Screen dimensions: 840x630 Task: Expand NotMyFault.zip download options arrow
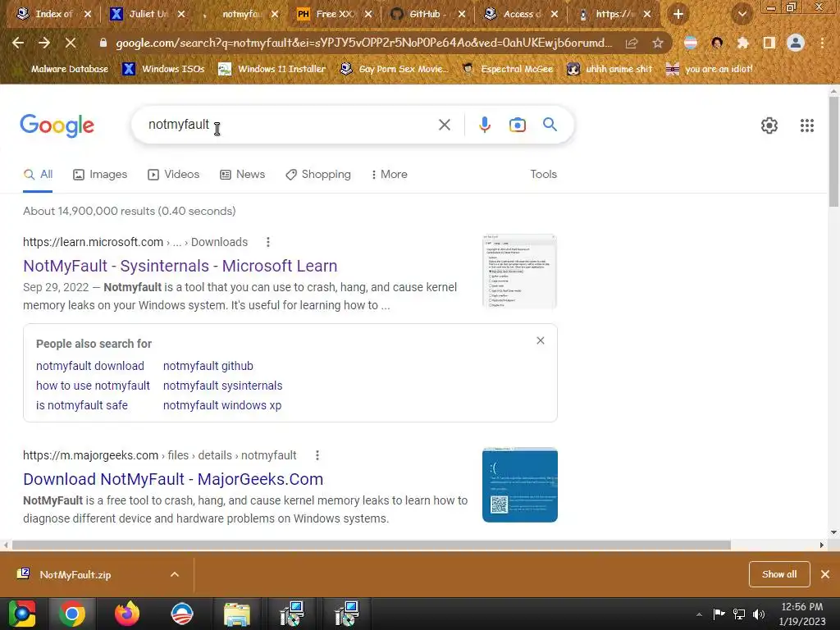point(175,575)
